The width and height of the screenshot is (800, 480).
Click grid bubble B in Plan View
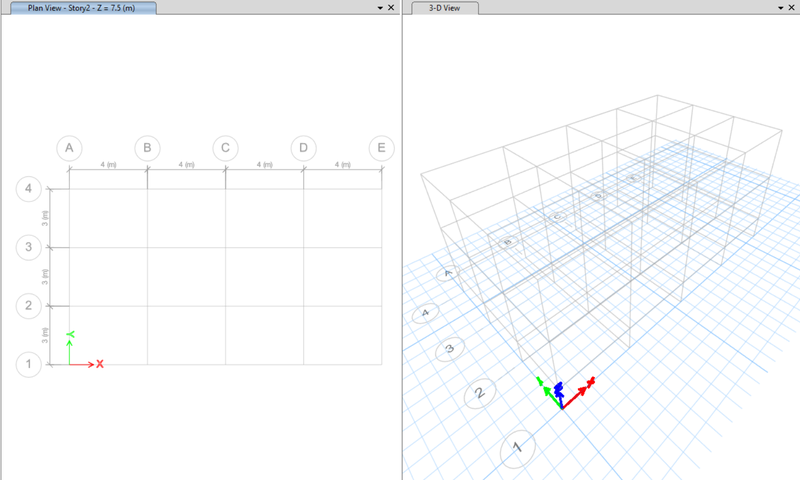(147, 148)
